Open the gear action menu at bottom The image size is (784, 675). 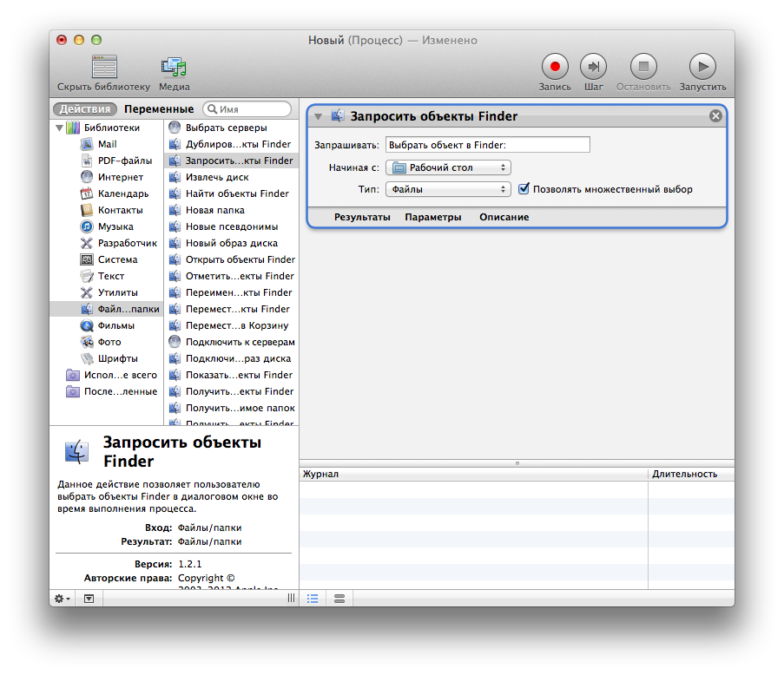coord(63,599)
